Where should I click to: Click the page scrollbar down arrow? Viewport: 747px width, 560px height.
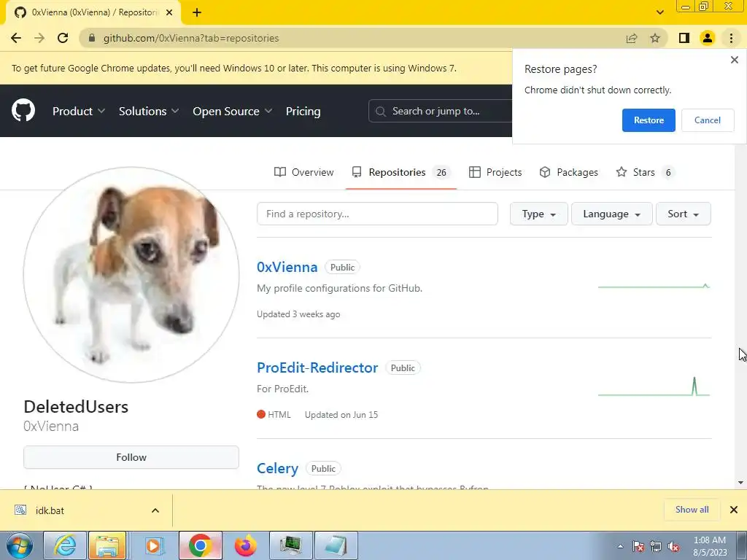[741, 483]
